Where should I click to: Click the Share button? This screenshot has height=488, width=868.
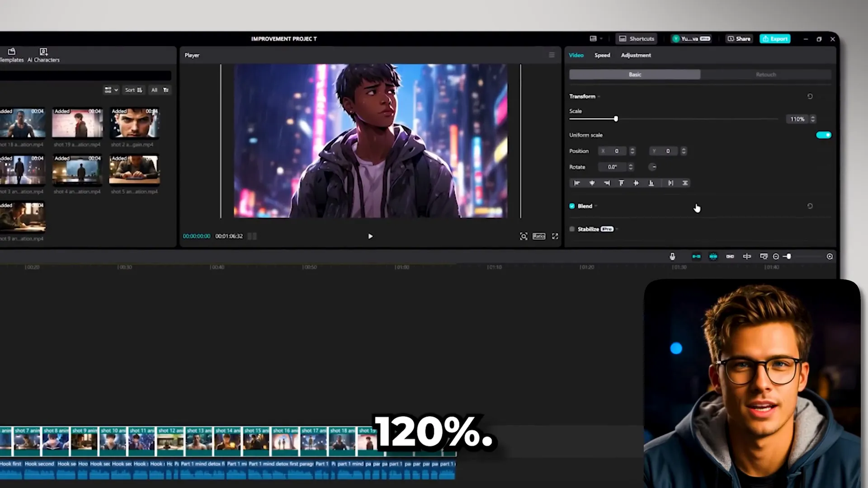point(739,39)
